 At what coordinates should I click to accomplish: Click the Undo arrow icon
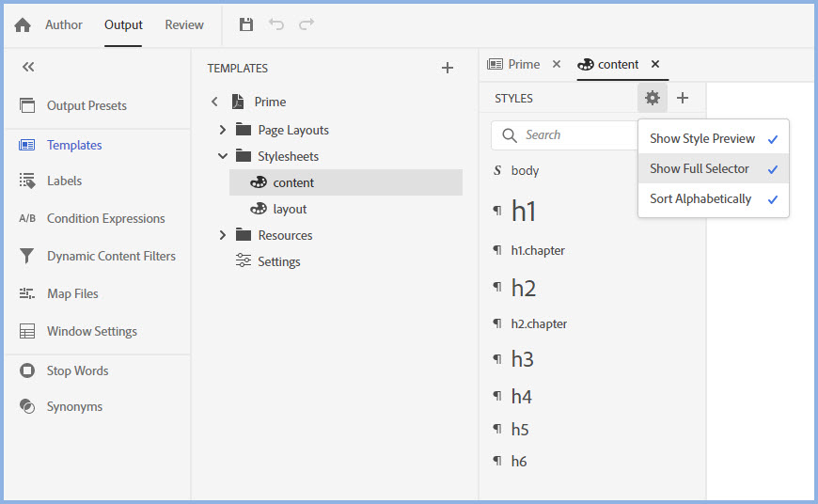(276, 25)
